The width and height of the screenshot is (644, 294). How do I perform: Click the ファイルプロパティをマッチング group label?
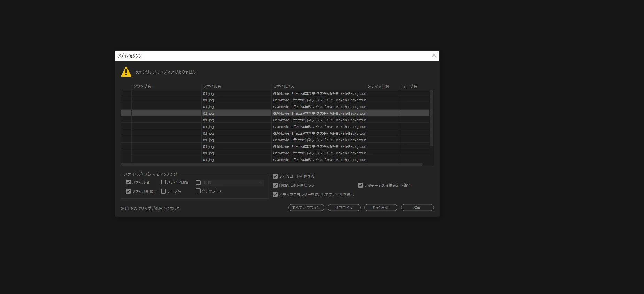(150, 174)
